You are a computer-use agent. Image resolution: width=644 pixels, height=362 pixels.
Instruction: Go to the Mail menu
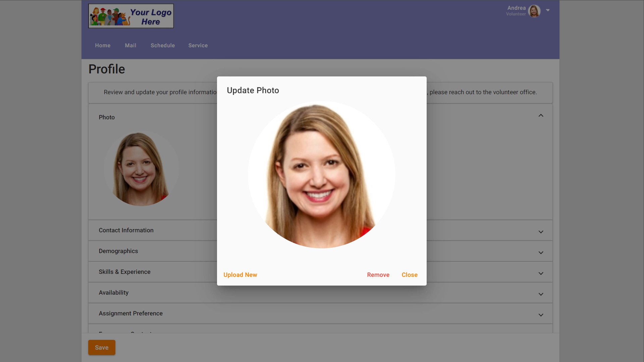pyautogui.click(x=130, y=46)
